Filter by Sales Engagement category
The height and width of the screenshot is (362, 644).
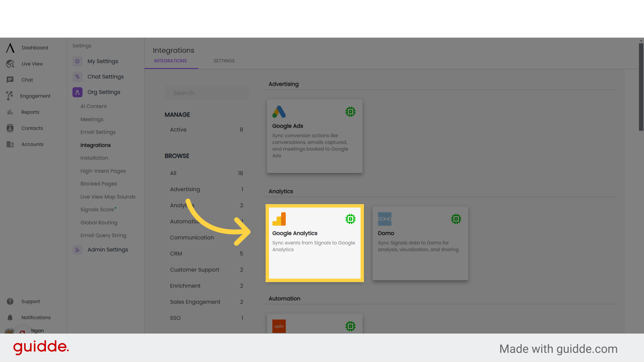pos(206,302)
